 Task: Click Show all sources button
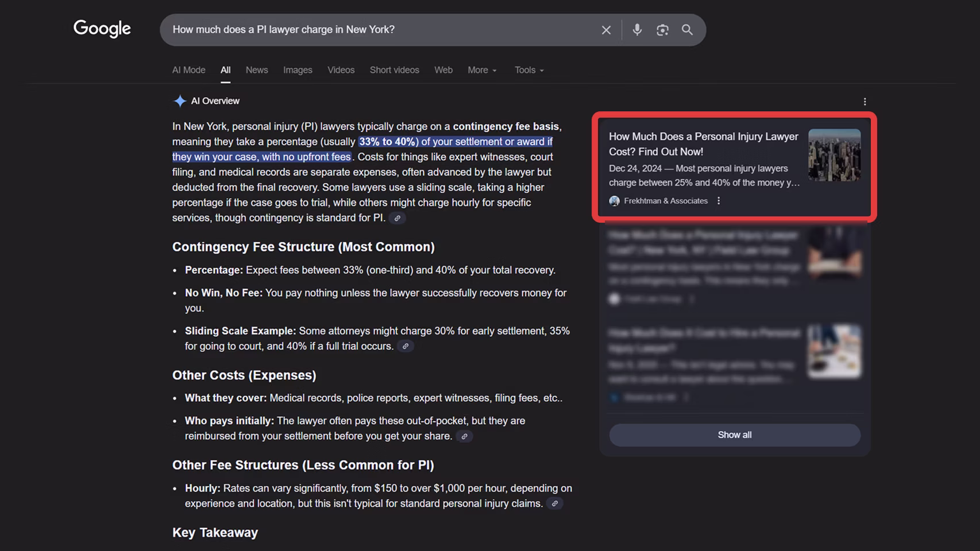[x=735, y=435]
